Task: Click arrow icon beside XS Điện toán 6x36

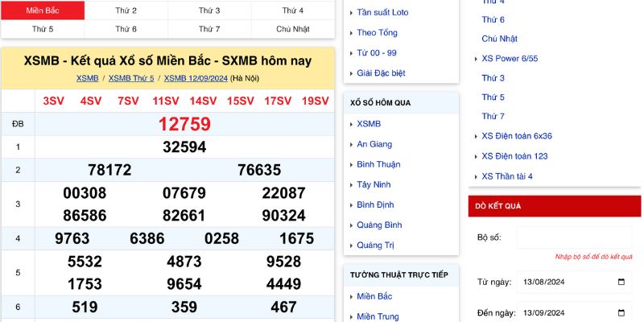Action: (x=474, y=136)
